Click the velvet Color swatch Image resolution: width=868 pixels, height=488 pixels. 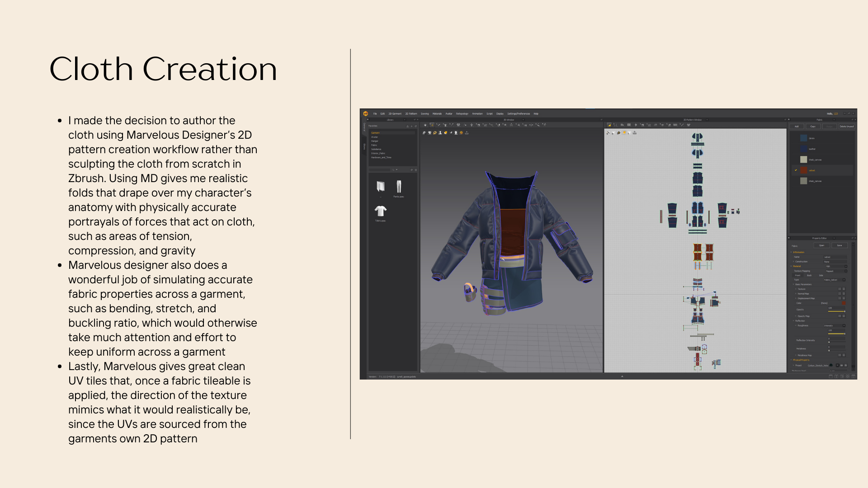coord(844,303)
